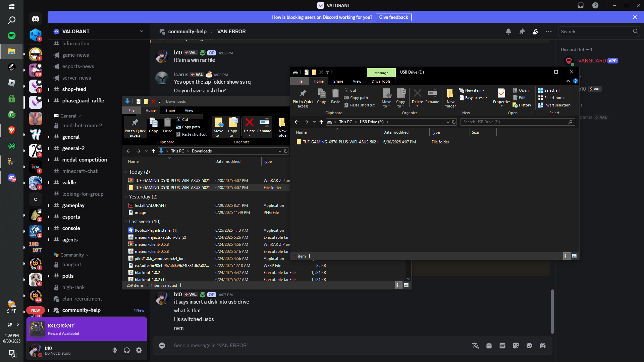Open the File tab in USB Drive window

(300, 81)
